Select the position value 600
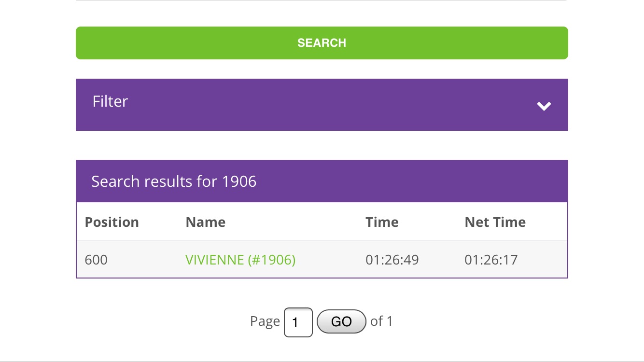 click(x=96, y=260)
